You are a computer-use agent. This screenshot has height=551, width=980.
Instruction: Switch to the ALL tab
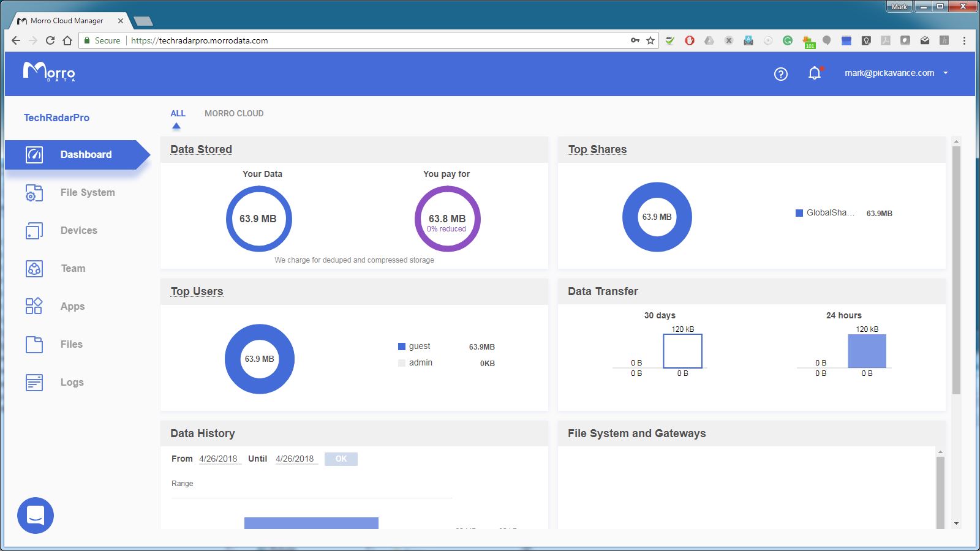178,113
